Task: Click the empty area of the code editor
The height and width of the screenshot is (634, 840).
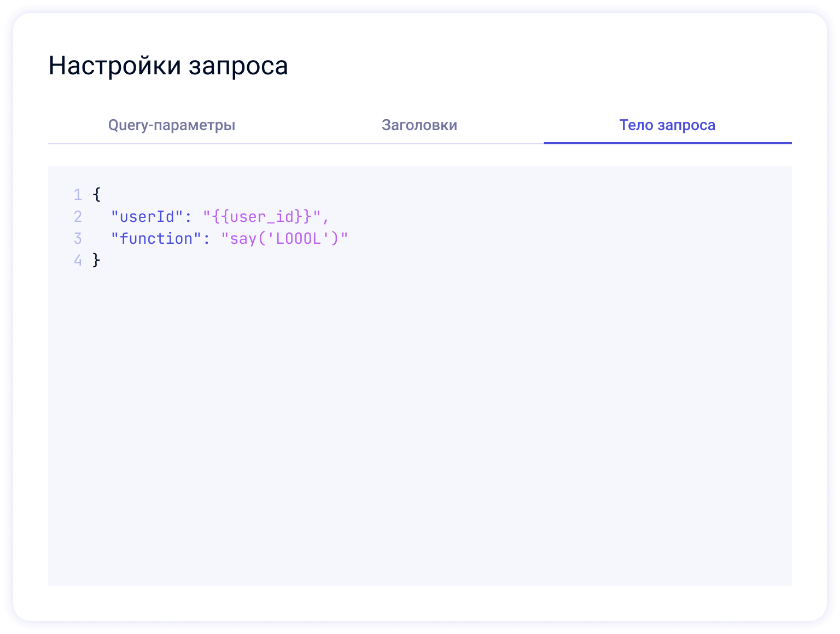Action: click(419, 426)
